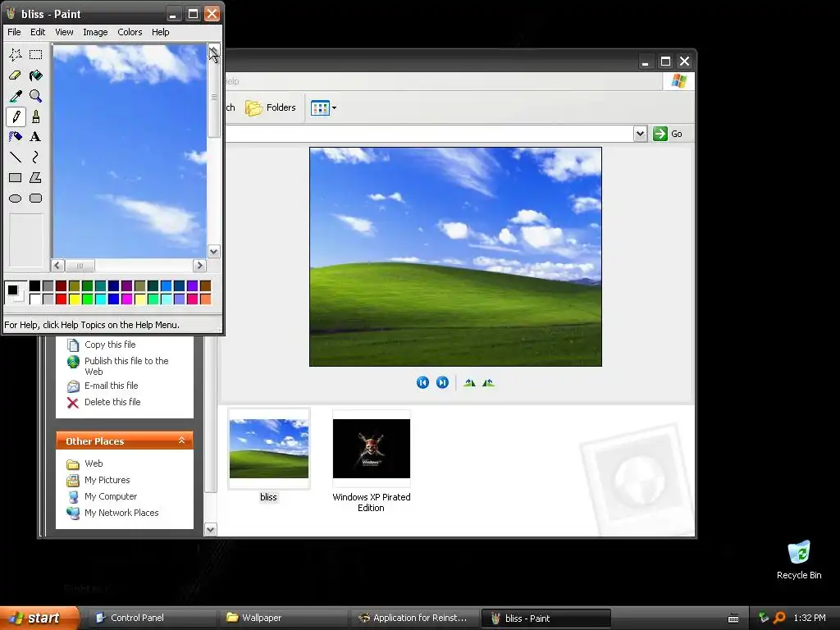Choose the Rounded Rectangle tool
Screen dimensions: 840x630
coord(36,199)
